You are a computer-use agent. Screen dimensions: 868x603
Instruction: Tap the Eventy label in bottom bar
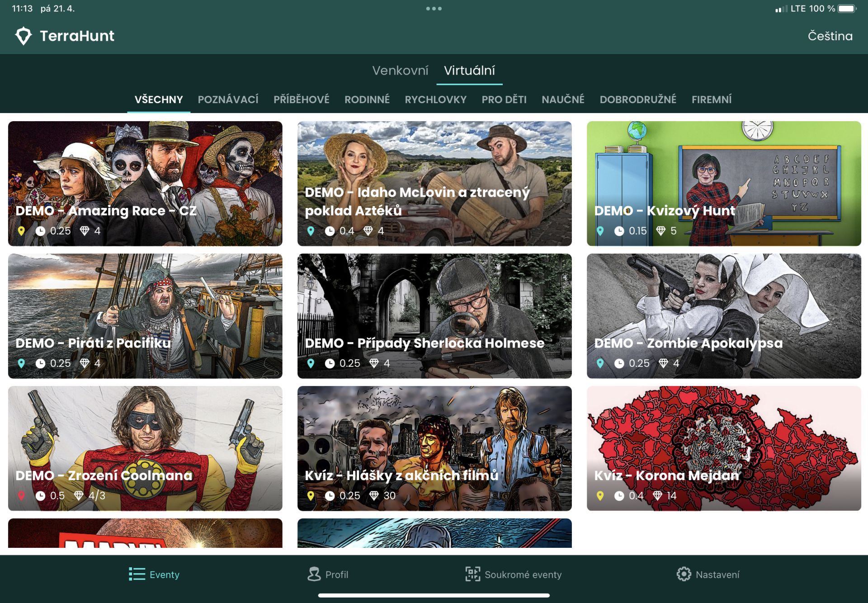[165, 575]
